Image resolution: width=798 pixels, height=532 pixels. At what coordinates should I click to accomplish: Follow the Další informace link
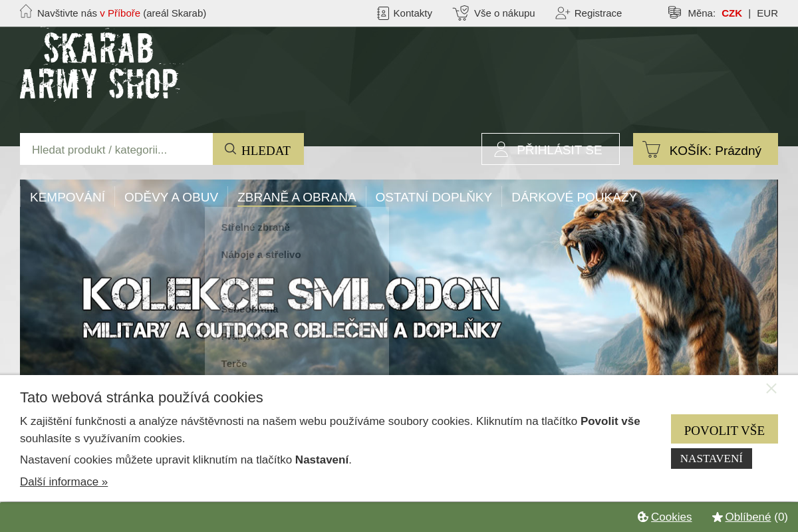[64, 481]
